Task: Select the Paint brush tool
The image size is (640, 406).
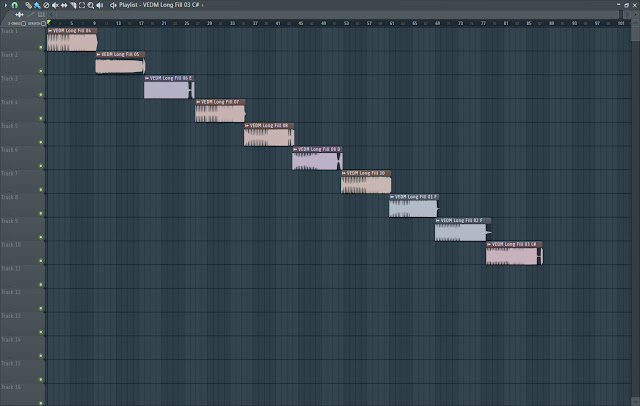Action: (x=37, y=5)
